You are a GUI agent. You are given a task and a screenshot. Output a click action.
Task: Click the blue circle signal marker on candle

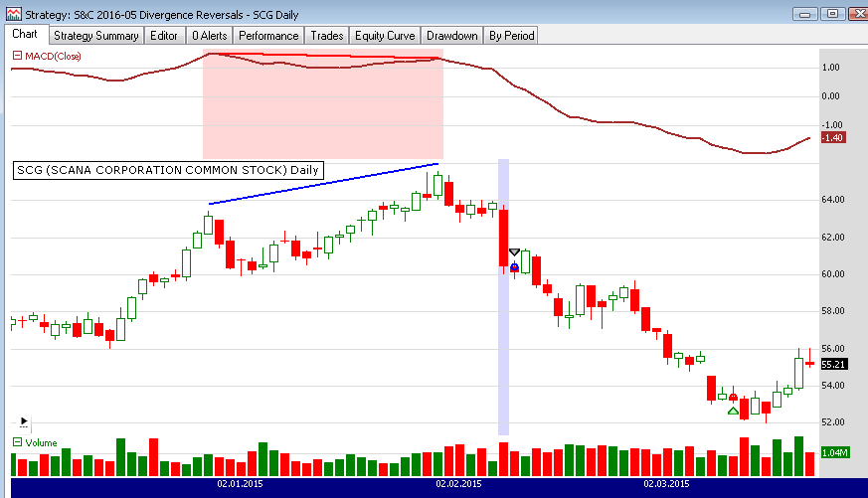[x=514, y=267]
